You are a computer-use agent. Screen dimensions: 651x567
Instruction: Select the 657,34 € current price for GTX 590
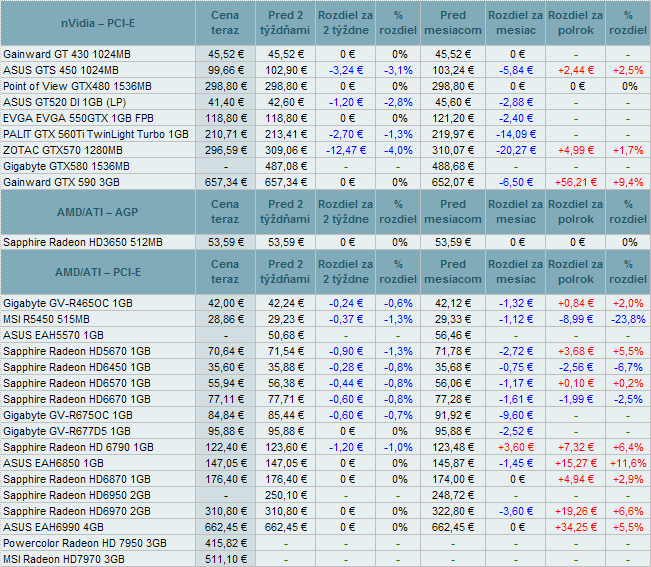click(x=226, y=182)
